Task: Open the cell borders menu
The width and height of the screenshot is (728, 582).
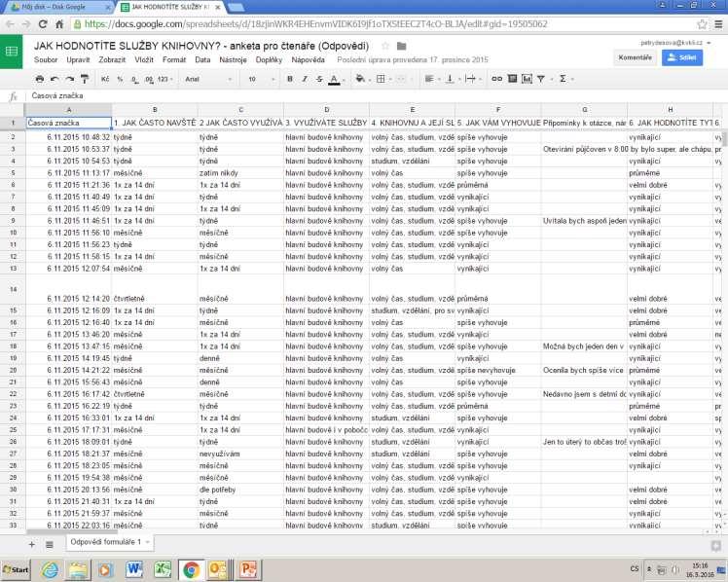Action: coord(382,80)
